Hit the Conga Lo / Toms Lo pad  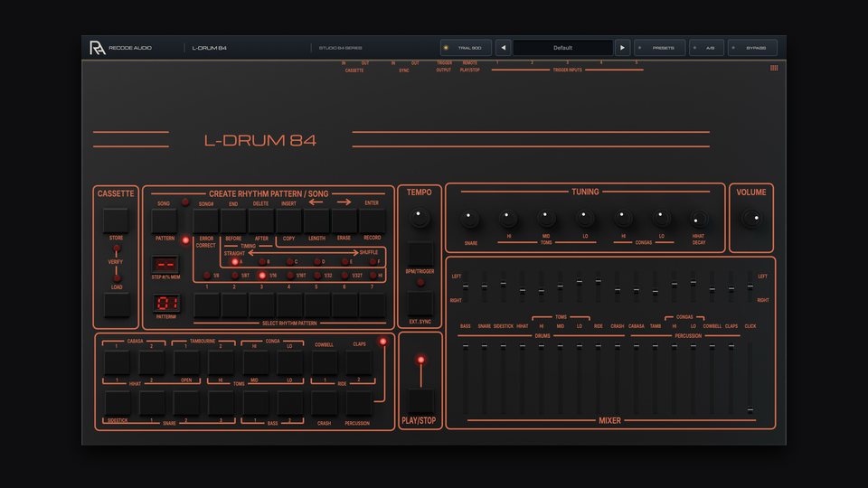(x=290, y=363)
